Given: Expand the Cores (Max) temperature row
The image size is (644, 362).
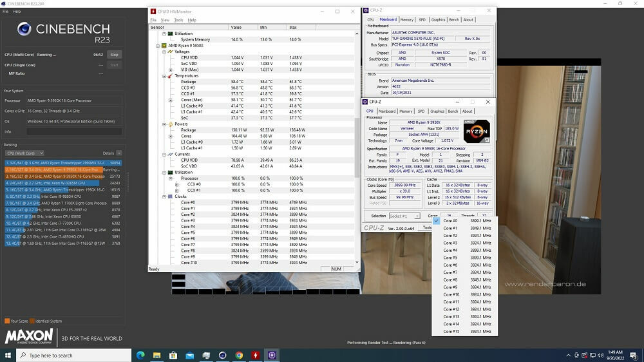Looking at the screenshot, I should pyautogui.click(x=171, y=100).
